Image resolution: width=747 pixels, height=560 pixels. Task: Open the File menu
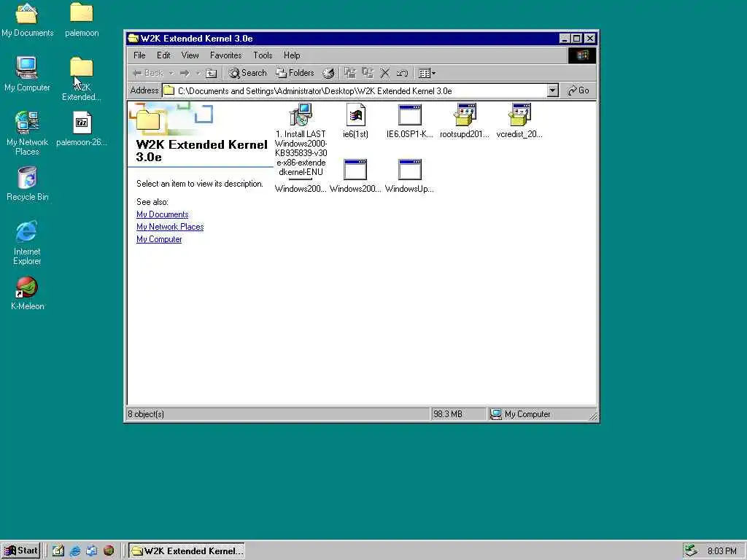click(x=139, y=55)
